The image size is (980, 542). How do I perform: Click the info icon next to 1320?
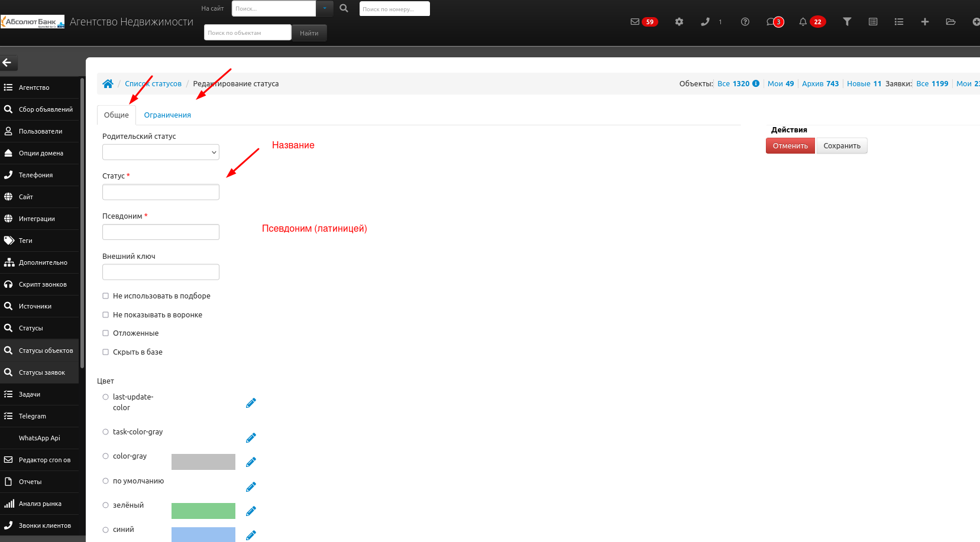756,83
